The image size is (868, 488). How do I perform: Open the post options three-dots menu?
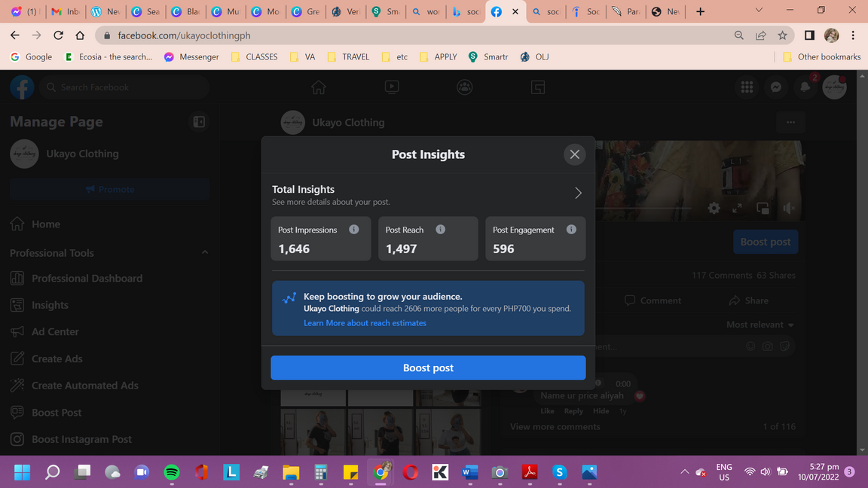[x=790, y=122]
